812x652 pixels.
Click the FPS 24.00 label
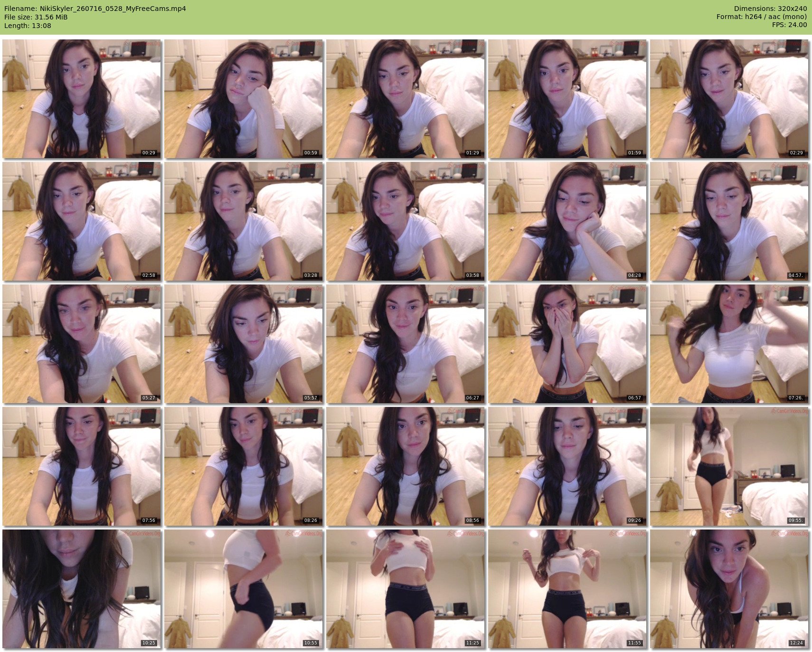click(x=789, y=25)
